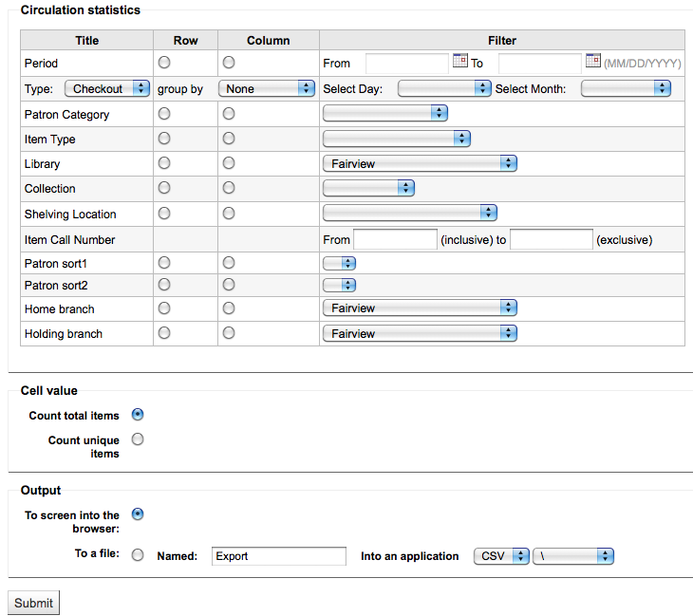Open the Type Checkout dropdown

[x=107, y=88]
